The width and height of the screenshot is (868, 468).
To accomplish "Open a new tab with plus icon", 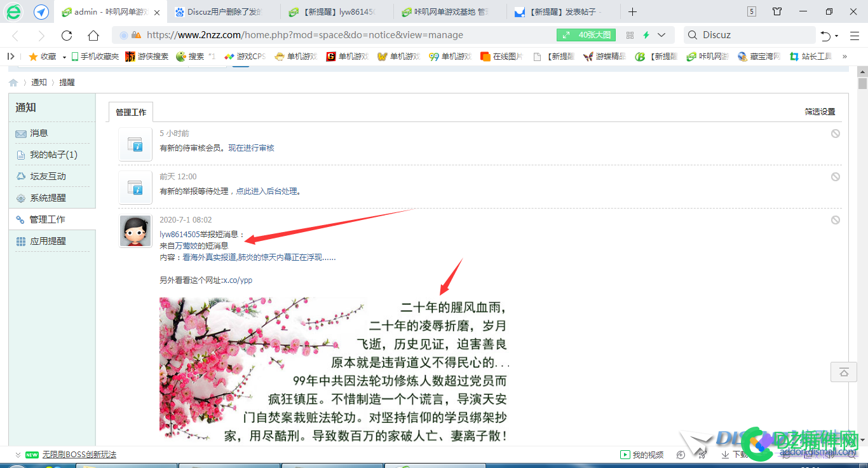I will click(632, 12).
